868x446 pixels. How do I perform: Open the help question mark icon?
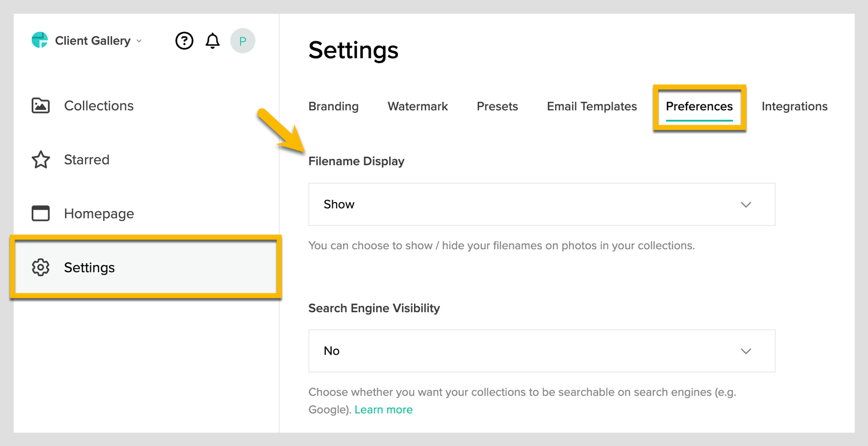184,41
